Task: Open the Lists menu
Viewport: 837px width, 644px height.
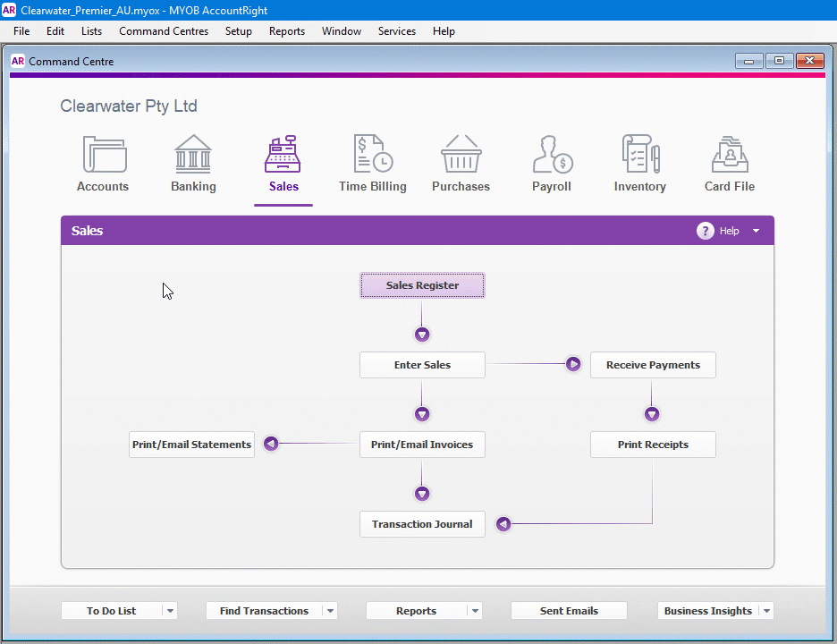Action: click(x=91, y=31)
